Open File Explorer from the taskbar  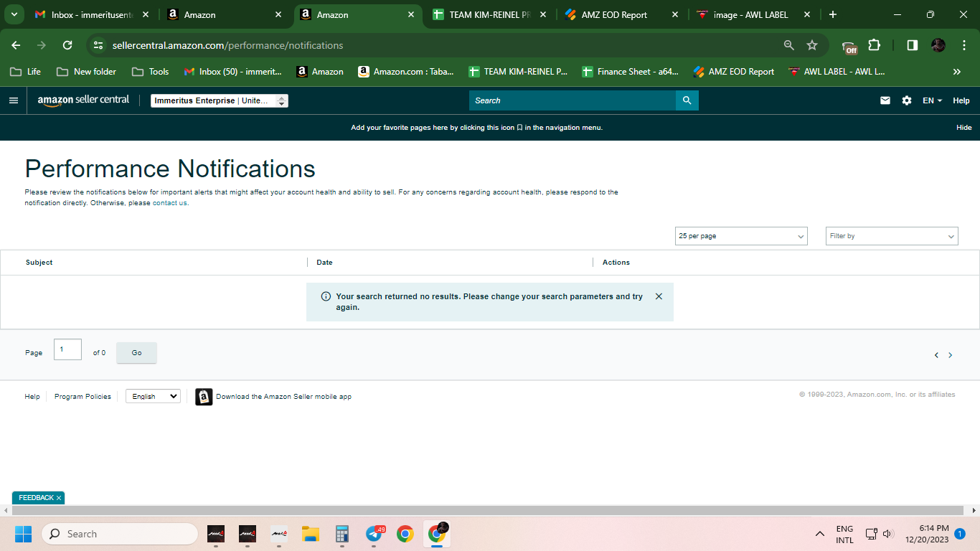pyautogui.click(x=311, y=534)
